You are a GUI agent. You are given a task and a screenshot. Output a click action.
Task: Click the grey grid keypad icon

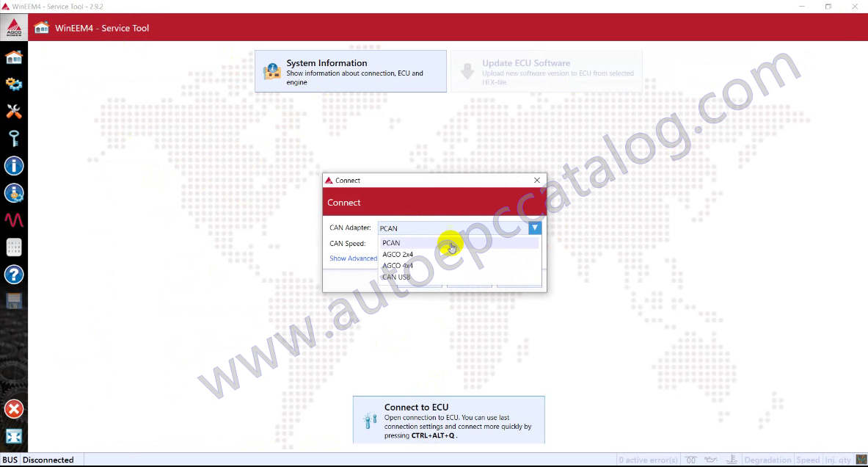click(14, 247)
